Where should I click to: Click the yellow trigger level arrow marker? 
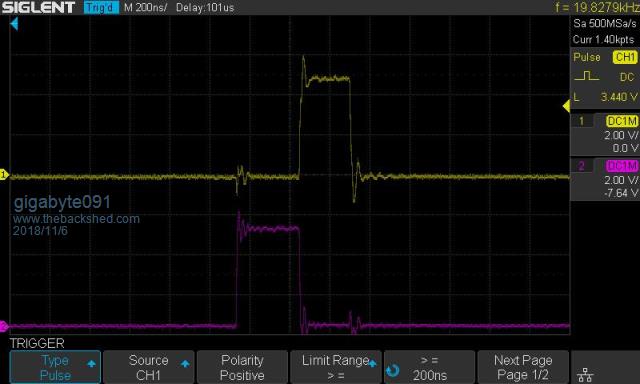[x=567, y=107]
